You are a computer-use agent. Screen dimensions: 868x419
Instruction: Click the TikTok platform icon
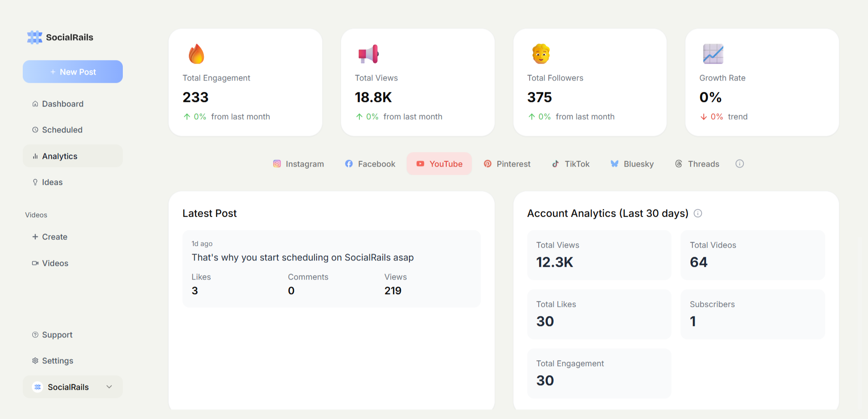(555, 164)
